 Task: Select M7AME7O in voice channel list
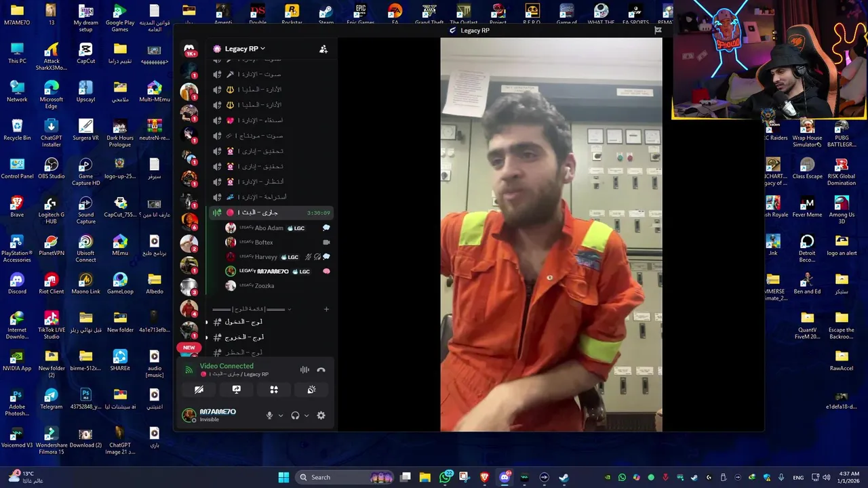277,271
